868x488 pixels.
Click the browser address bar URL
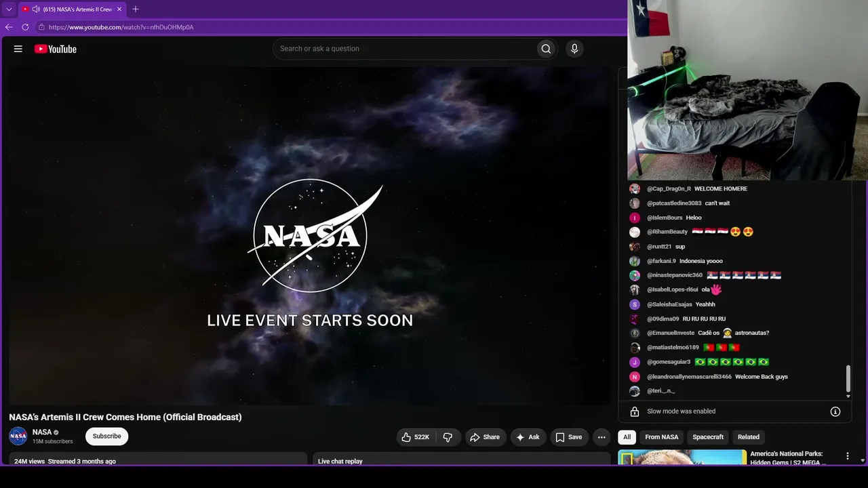click(121, 27)
